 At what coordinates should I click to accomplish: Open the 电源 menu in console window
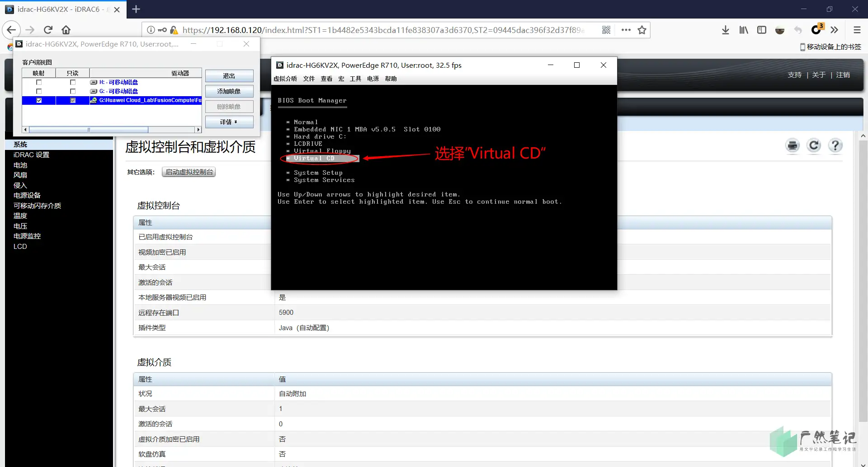[373, 79]
